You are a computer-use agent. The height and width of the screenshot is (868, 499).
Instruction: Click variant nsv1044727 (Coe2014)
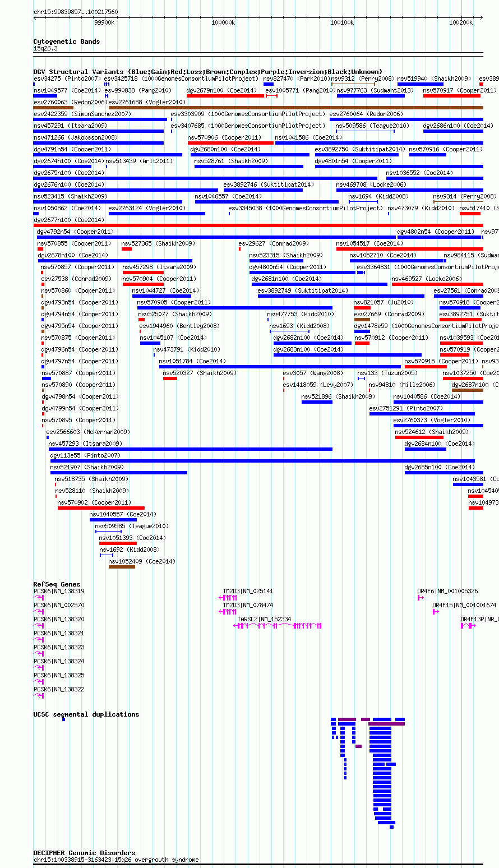click(x=165, y=290)
